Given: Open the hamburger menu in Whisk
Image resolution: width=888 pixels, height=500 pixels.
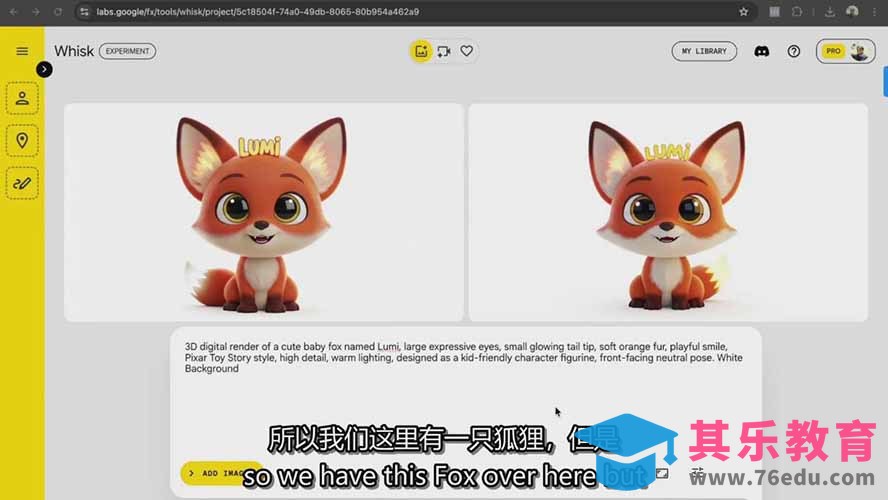Looking at the screenshot, I should (22, 51).
